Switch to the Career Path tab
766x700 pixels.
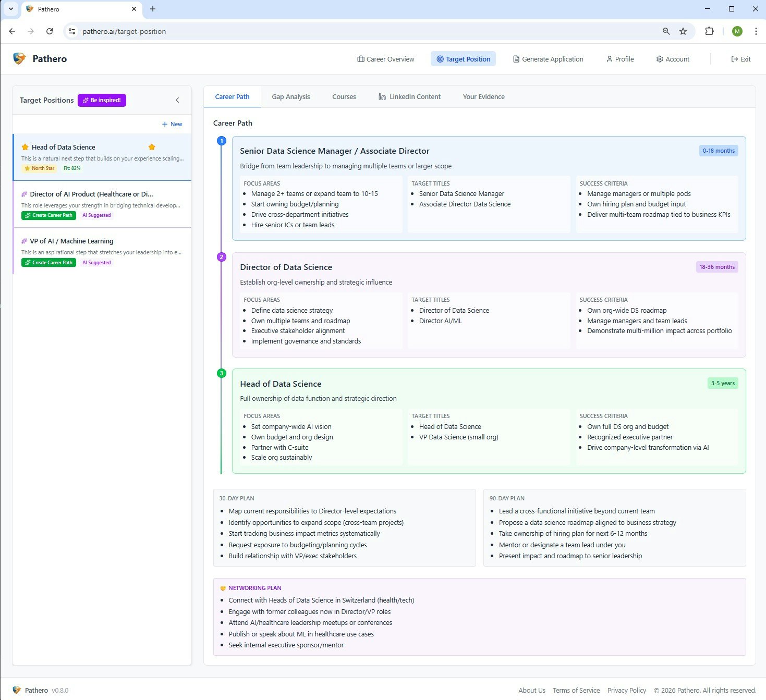click(x=232, y=96)
